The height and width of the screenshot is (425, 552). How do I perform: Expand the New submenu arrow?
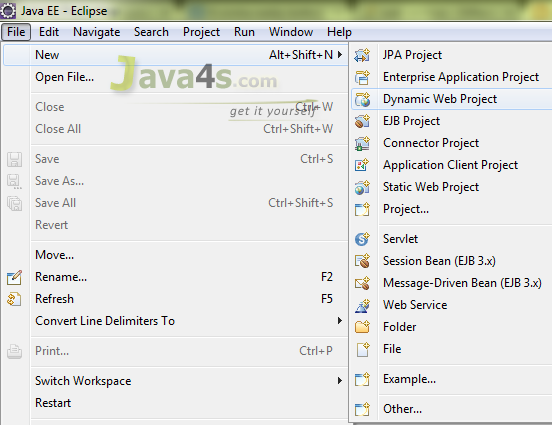pyautogui.click(x=340, y=55)
